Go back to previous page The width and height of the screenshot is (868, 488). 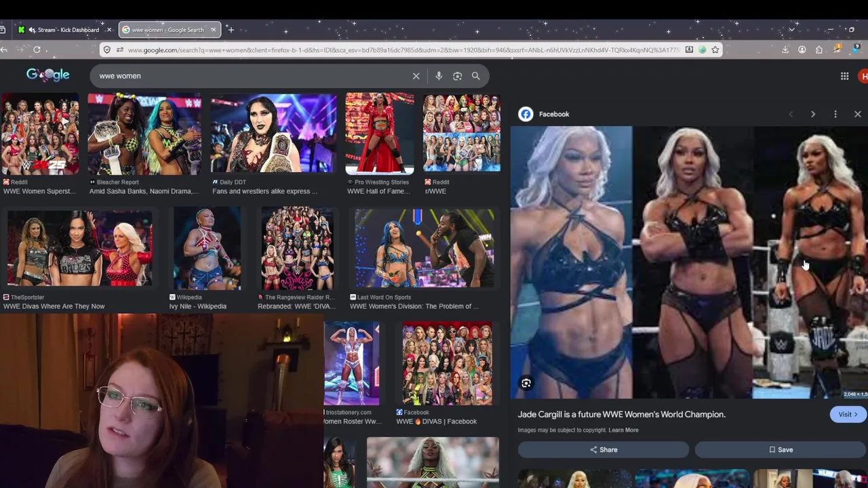tap(4, 49)
